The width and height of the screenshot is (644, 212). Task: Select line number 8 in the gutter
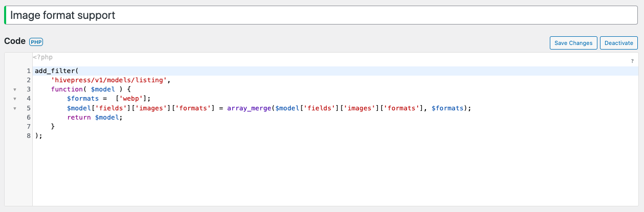[29, 136]
